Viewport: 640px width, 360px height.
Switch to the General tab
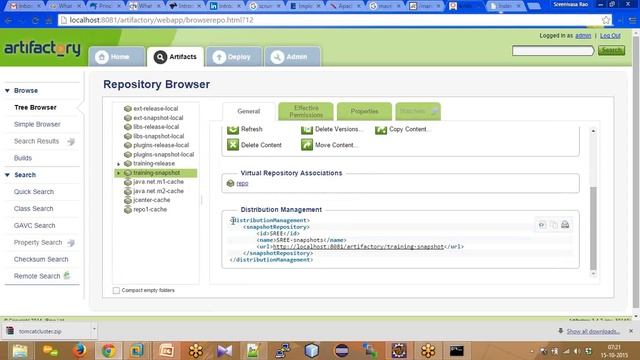(249, 111)
